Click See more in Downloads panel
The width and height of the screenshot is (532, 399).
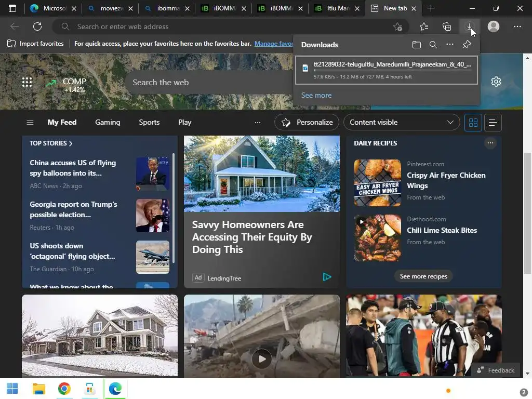tap(316, 96)
